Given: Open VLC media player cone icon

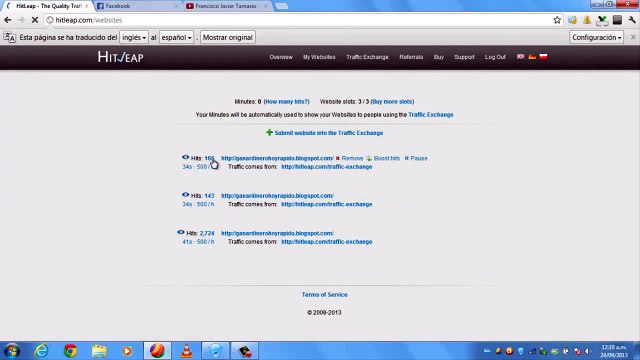Looking at the screenshot, I should pyautogui.click(x=187, y=351).
